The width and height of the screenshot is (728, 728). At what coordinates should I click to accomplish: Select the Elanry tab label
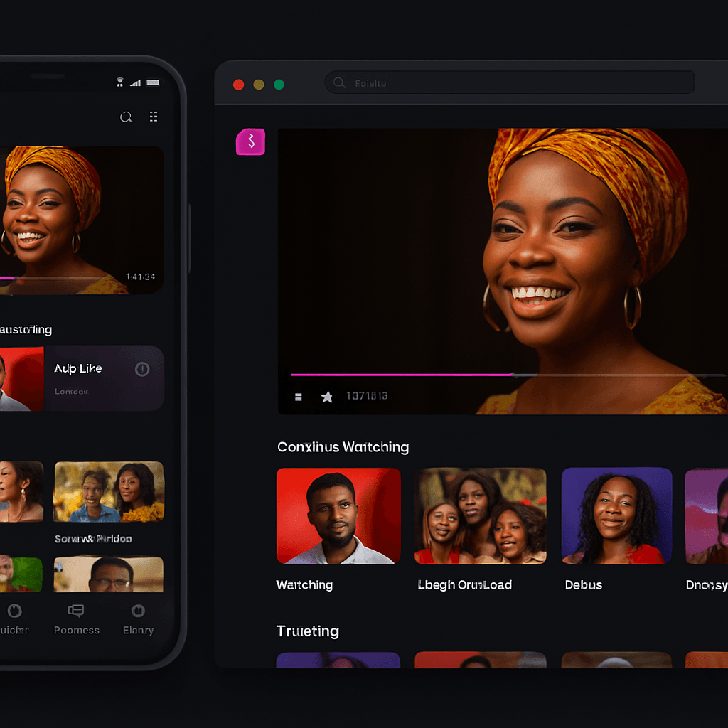[x=138, y=631]
